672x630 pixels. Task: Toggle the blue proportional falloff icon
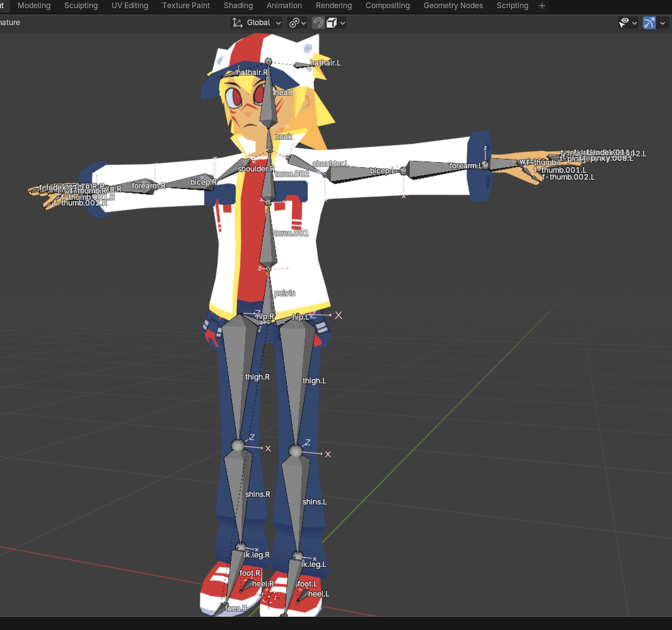pyautogui.click(x=649, y=23)
